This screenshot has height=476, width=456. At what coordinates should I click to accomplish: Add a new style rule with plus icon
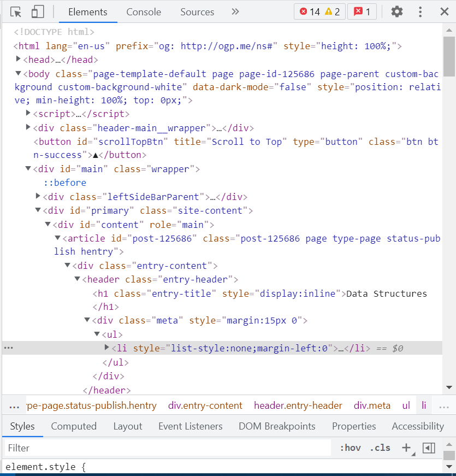pyautogui.click(x=406, y=448)
